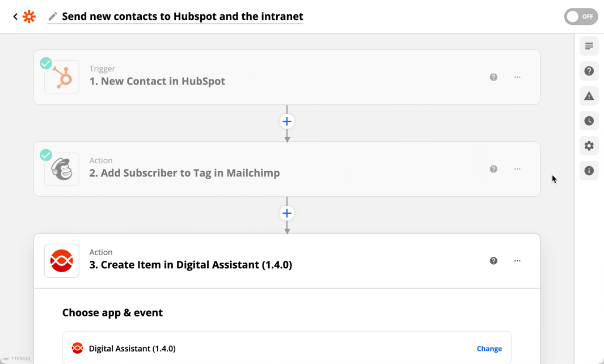Click the help icon on Mailchimp step
The width and height of the screenshot is (604, 364).
pyautogui.click(x=493, y=169)
